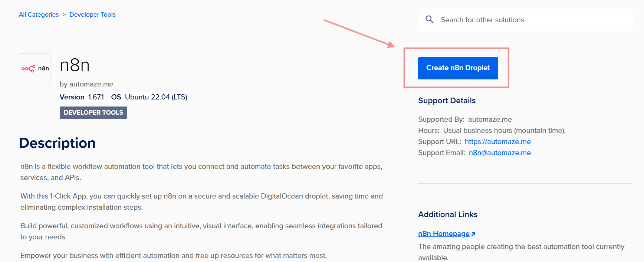Click the 'by automaze.me' vendor text
This screenshot has width=644, height=262.
(x=86, y=84)
